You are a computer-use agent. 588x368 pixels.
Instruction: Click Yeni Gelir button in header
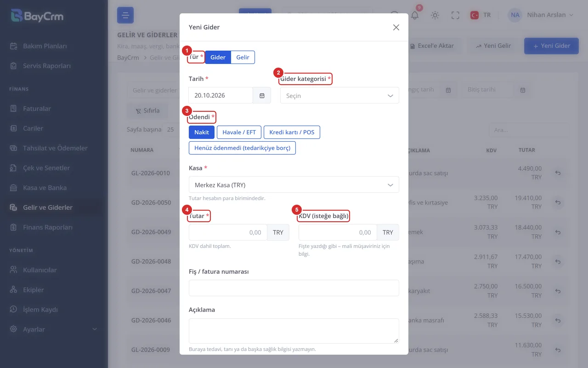493,46
